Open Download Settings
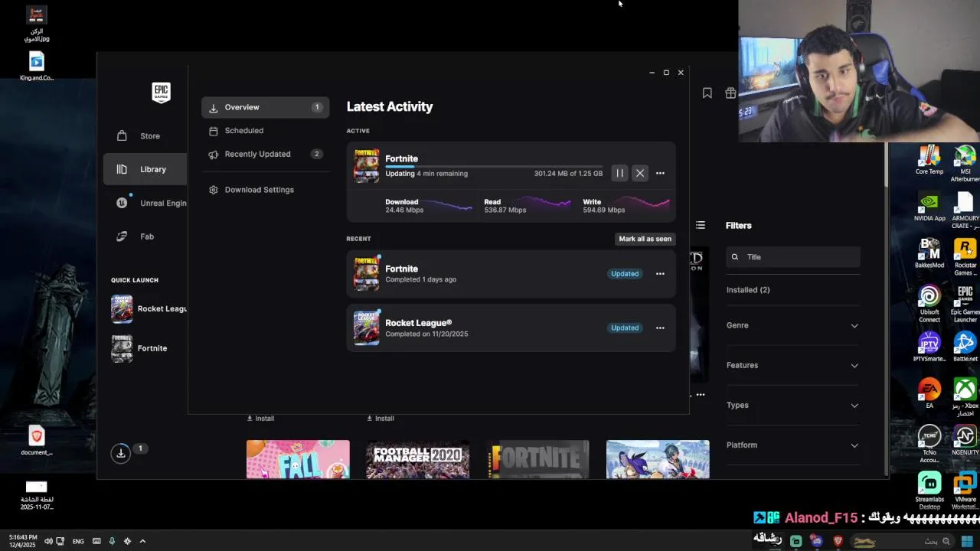The image size is (980, 551). pos(265,190)
